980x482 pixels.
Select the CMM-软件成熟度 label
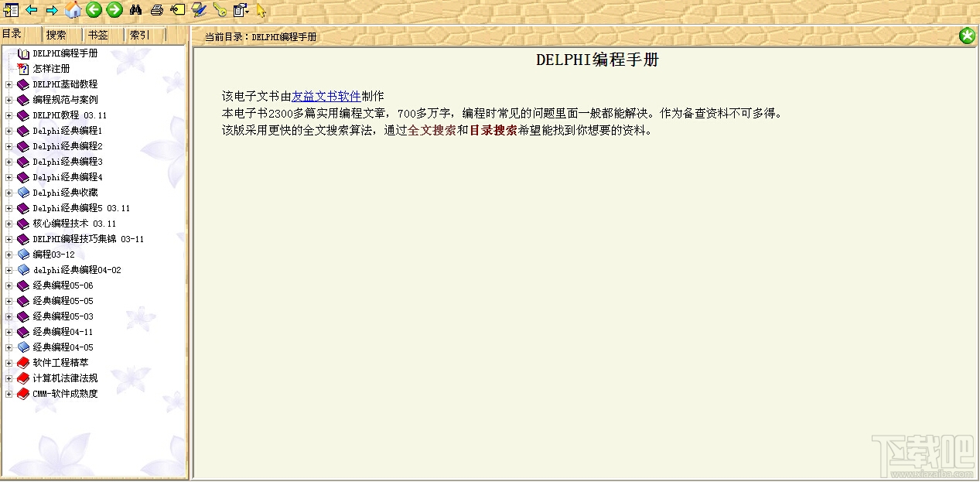tap(65, 394)
